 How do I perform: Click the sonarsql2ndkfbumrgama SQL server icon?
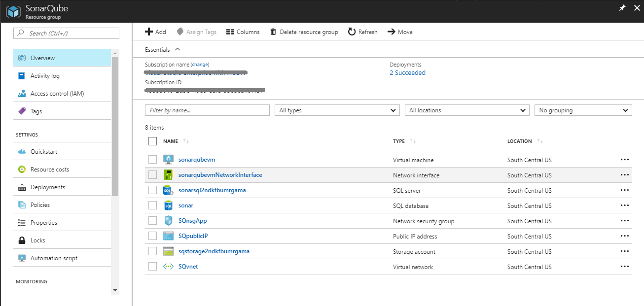pos(169,190)
